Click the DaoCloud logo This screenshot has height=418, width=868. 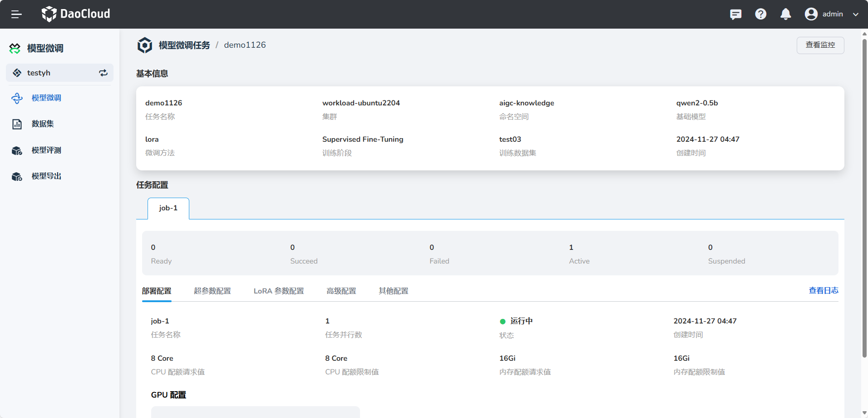pos(76,14)
